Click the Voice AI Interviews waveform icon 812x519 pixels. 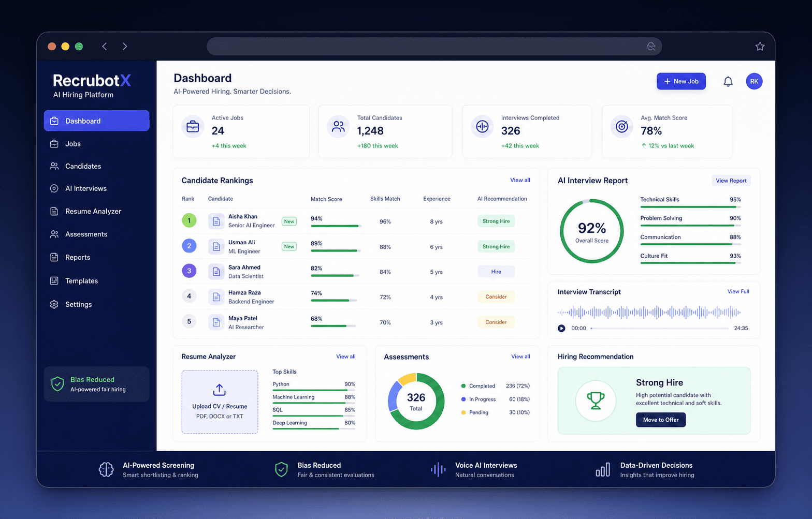[438, 469]
